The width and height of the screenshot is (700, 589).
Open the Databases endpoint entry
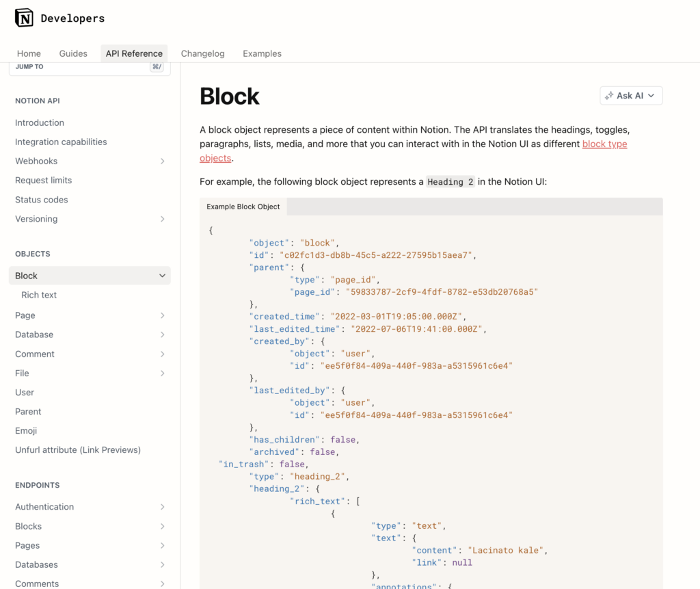pos(37,565)
